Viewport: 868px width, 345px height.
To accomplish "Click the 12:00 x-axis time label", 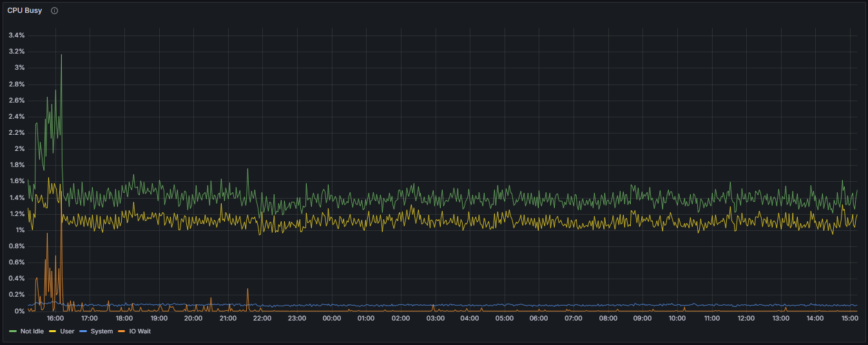I will pos(746,319).
